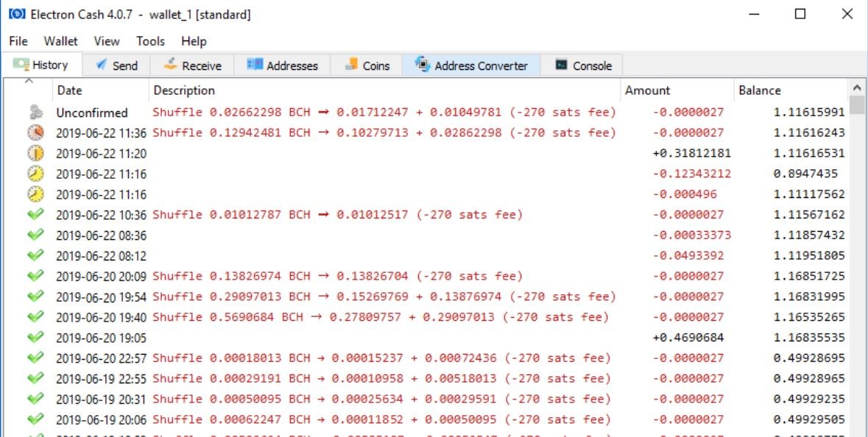Click the Coins tab's icon
The width and height of the screenshot is (868, 437).
(351, 65)
